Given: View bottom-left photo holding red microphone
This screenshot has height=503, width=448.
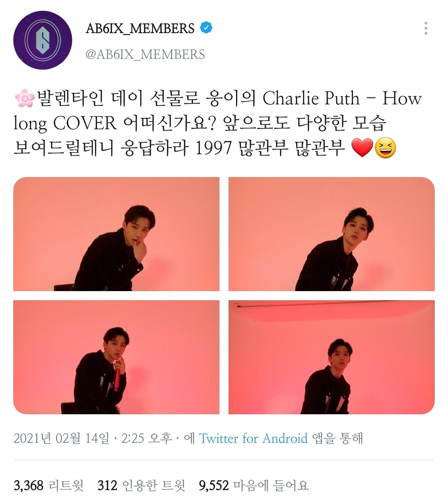Looking at the screenshot, I should click(116, 357).
